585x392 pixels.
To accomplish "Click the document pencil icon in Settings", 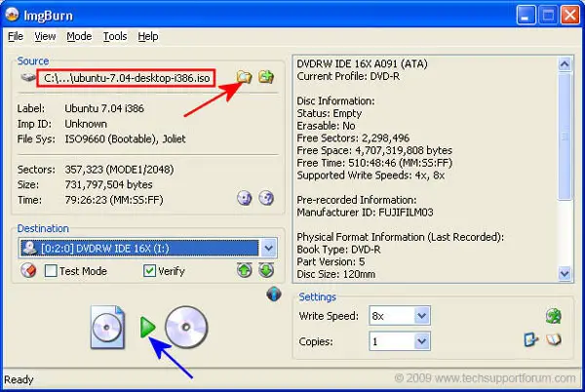I will (x=531, y=339).
